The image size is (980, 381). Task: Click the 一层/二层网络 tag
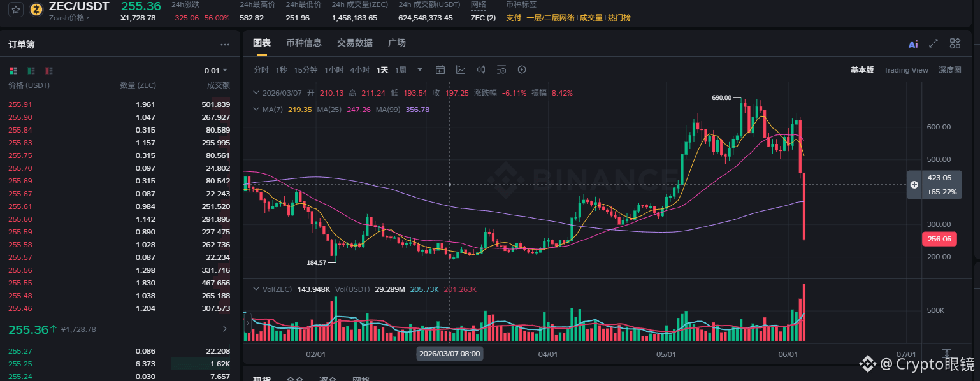(x=550, y=18)
